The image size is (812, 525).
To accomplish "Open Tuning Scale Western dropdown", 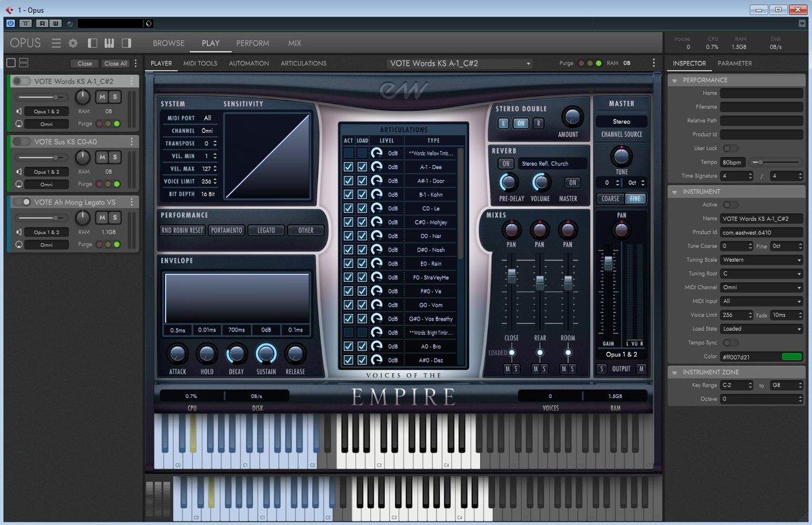I will (x=761, y=260).
